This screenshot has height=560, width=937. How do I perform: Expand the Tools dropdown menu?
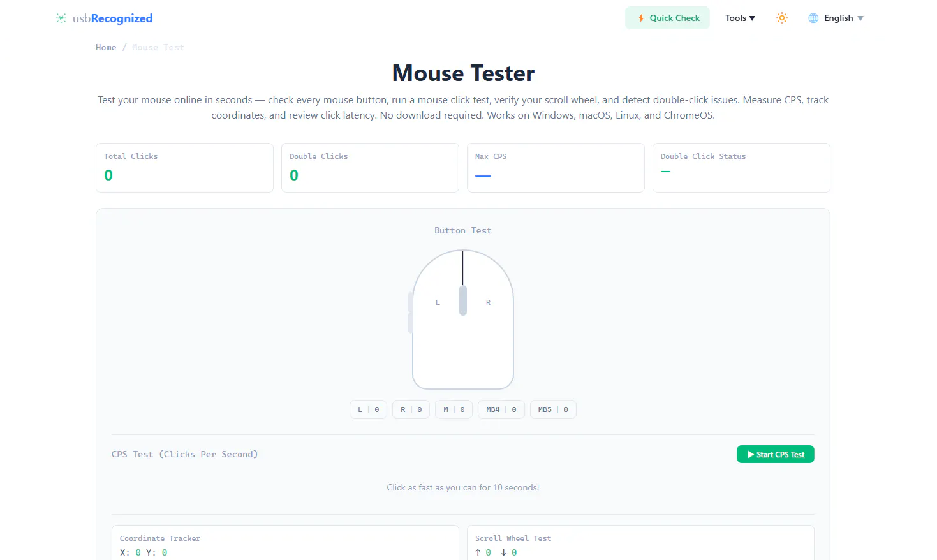tap(740, 18)
